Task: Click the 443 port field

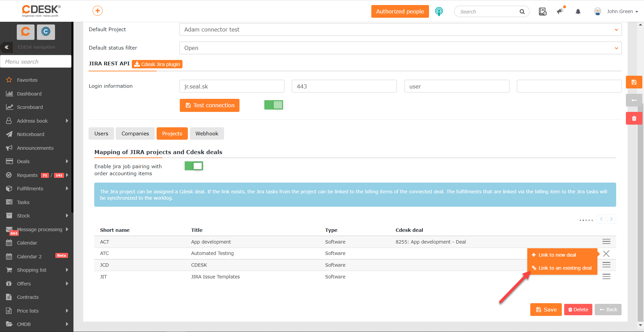Action: pyautogui.click(x=344, y=86)
